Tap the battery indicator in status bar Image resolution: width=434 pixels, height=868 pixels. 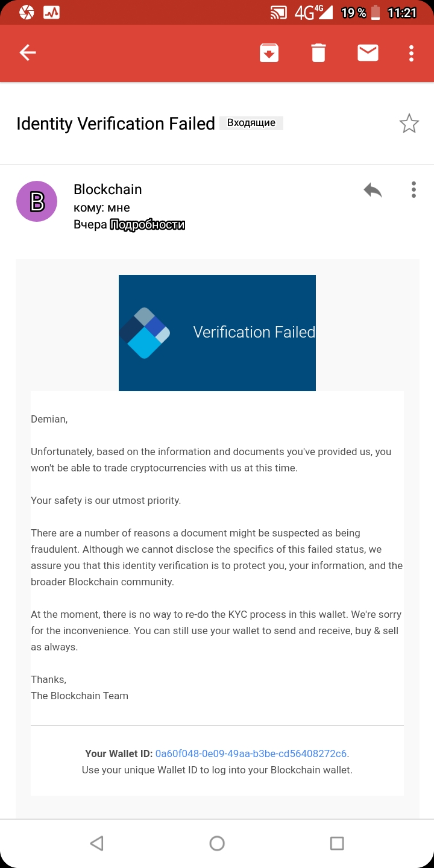(376, 12)
